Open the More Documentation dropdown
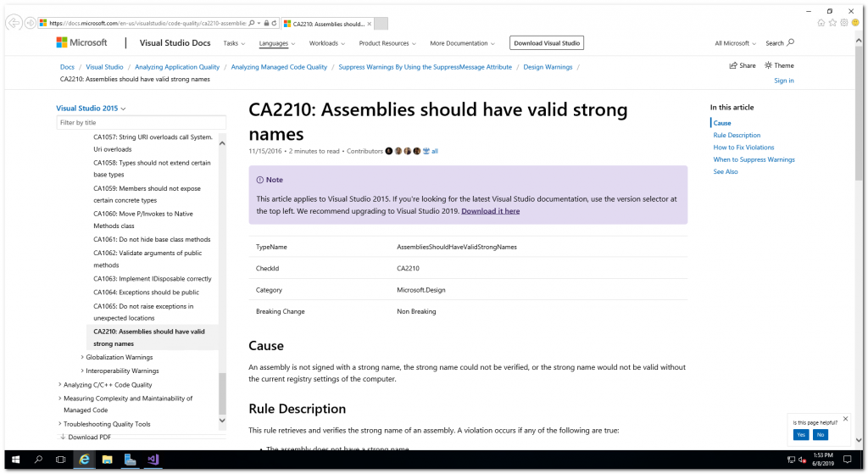Image resolution: width=868 pixels, height=474 pixels. pos(462,43)
